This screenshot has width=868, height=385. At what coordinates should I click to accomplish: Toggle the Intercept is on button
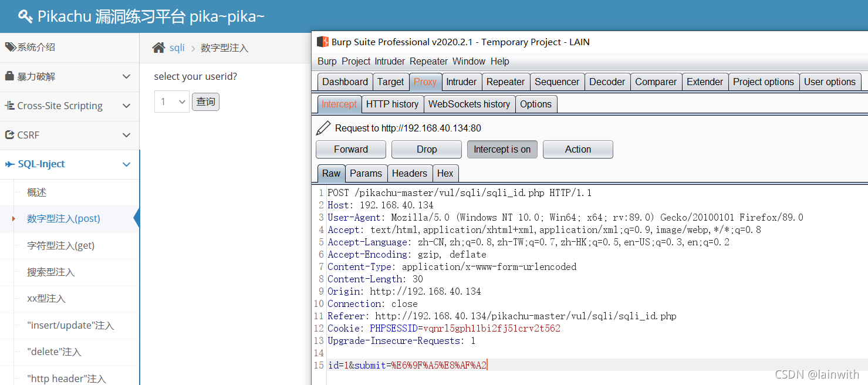pos(502,149)
